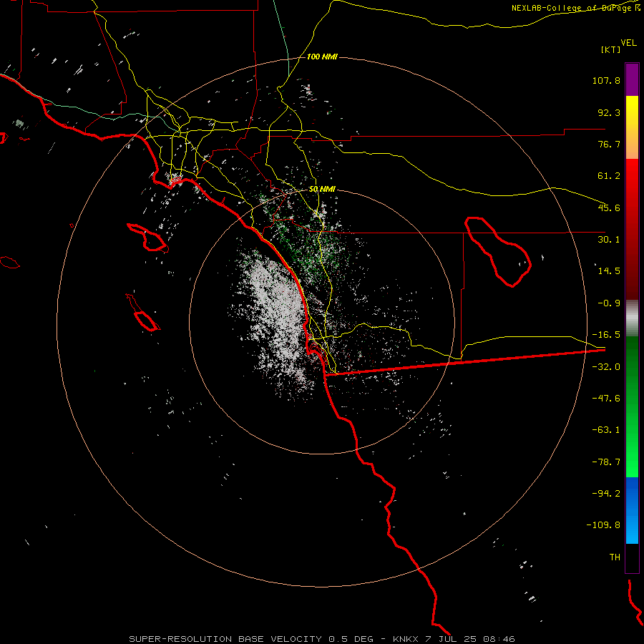Click the 08:46 timestamp in the caption

(x=498, y=639)
